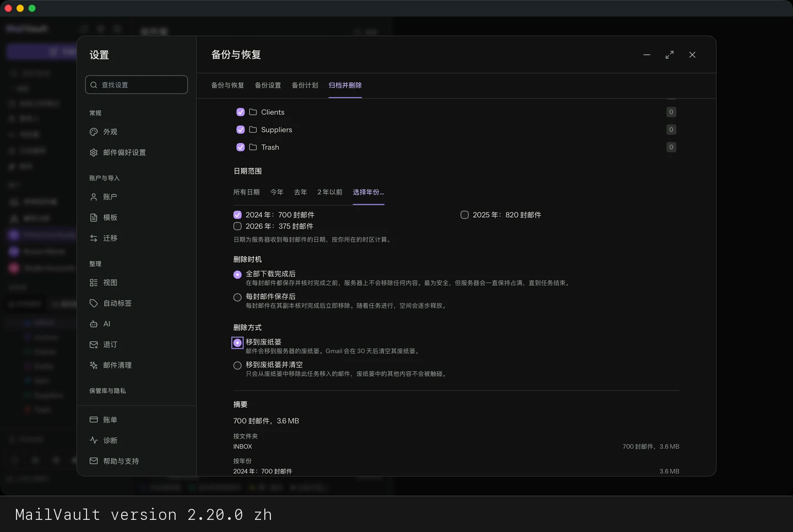
Task: Open 外观 appearance settings icon
Action: [x=94, y=132]
